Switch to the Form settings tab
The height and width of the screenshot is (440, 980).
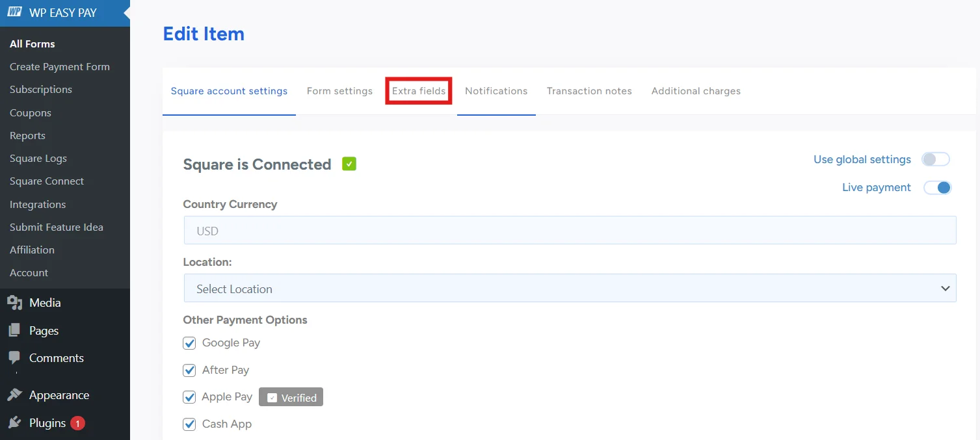339,91
